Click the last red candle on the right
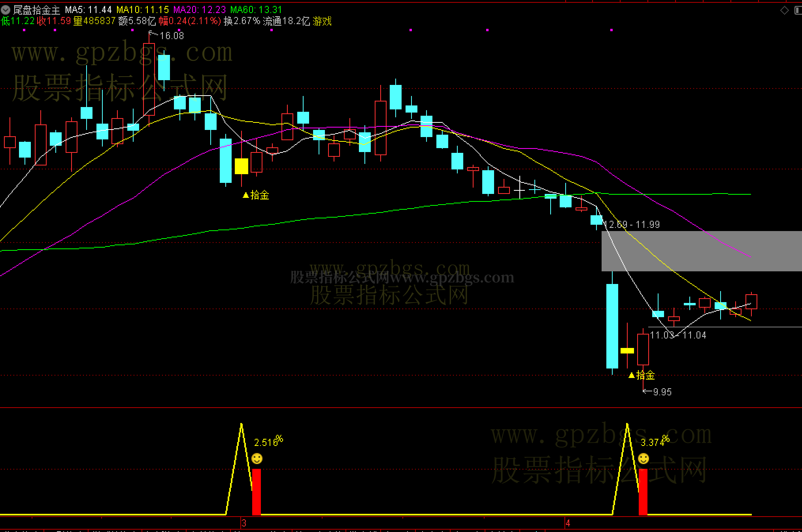 point(751,302)
